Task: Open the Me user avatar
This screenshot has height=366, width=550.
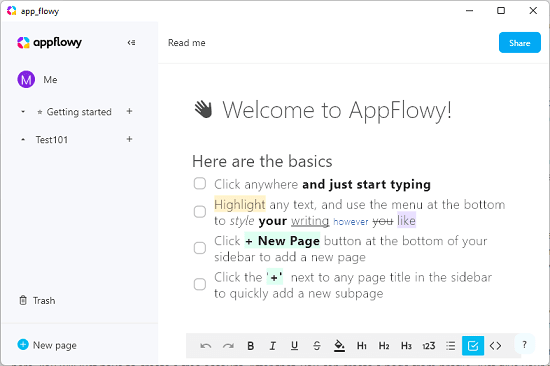Action: click(x=26, y=79)
